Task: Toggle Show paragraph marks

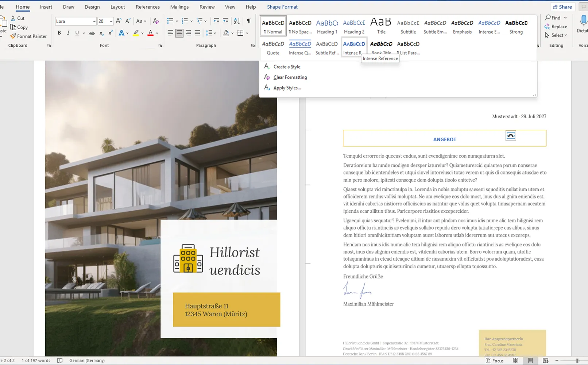Action: point(249,21)
